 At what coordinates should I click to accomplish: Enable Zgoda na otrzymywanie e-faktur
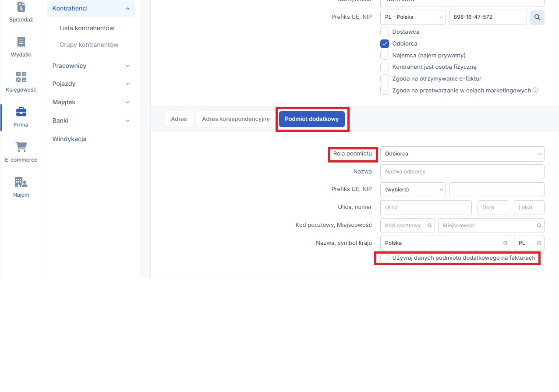385,79
